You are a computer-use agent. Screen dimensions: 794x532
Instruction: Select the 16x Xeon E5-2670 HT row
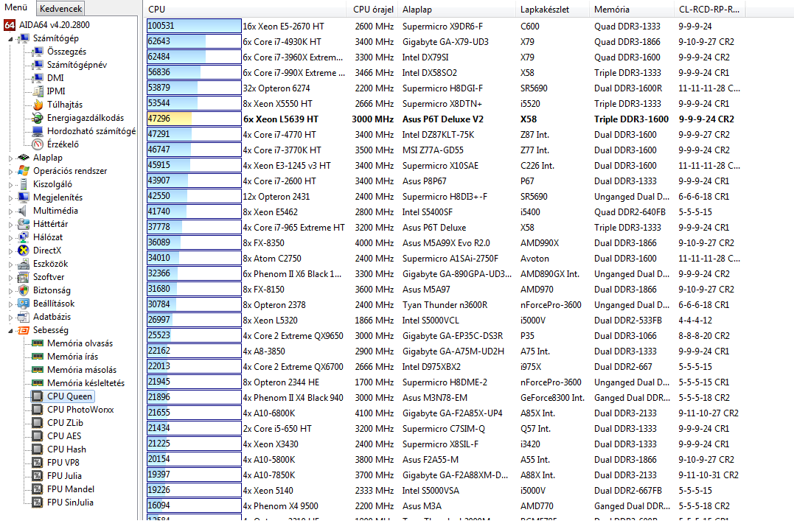(445, 27)
